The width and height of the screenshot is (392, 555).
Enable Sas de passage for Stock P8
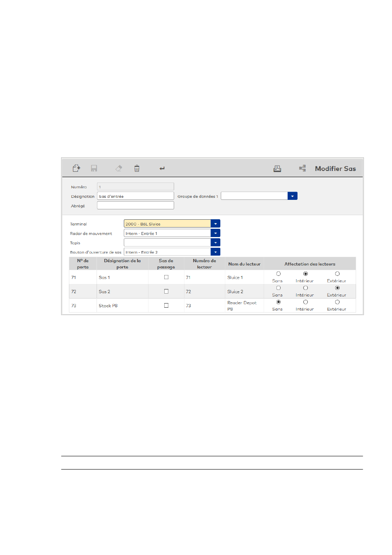point(166,306)
